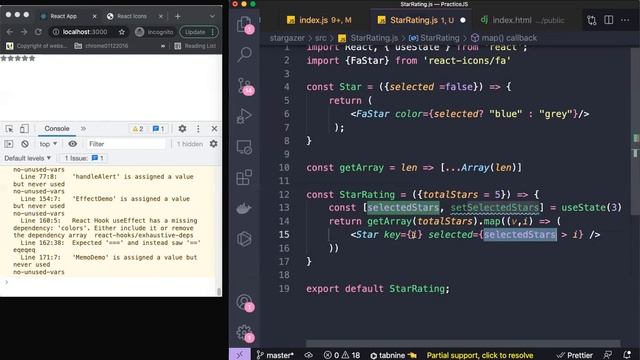Image resolution: width=640 pixels, height=360 pixels.
Task: Open a new browser tab
Action: pos(177,16)
